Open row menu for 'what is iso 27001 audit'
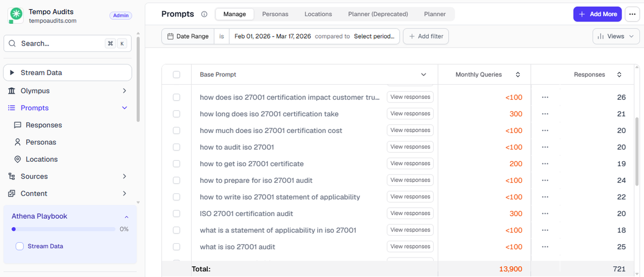644x277 pixels. 545,247
